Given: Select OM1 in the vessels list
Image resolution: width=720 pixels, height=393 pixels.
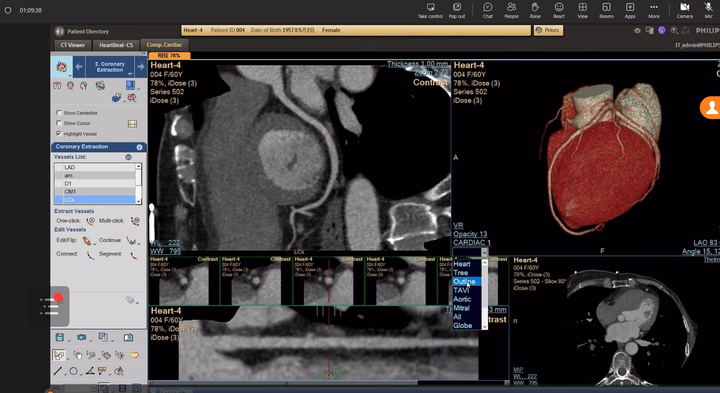Looking at the screenshot, I should [x=95, y=191].
